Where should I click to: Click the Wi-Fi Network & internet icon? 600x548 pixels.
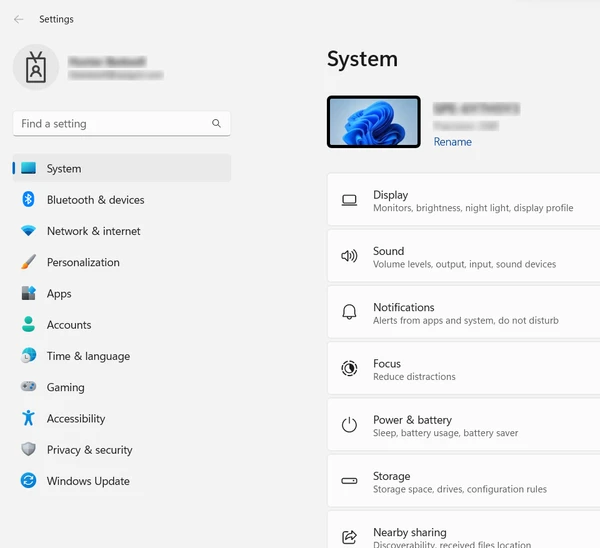pyautogui.click(x=28, y=231)
